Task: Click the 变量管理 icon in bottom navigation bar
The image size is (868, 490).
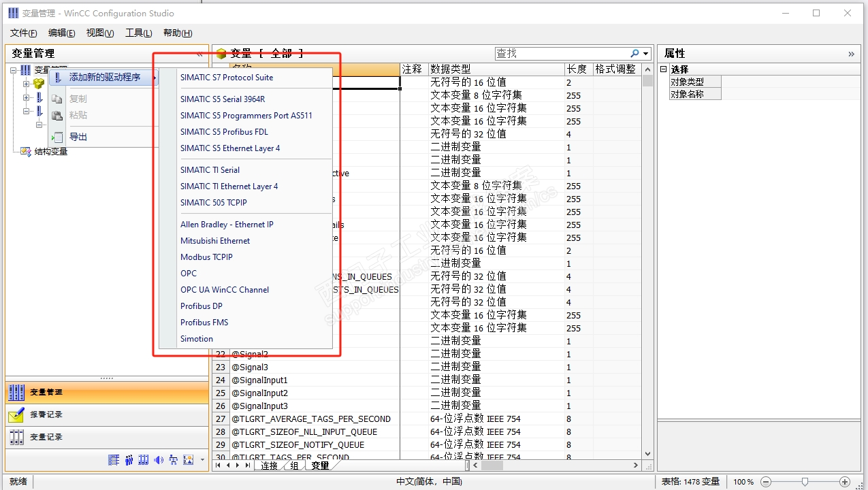Action: [16, 393]
